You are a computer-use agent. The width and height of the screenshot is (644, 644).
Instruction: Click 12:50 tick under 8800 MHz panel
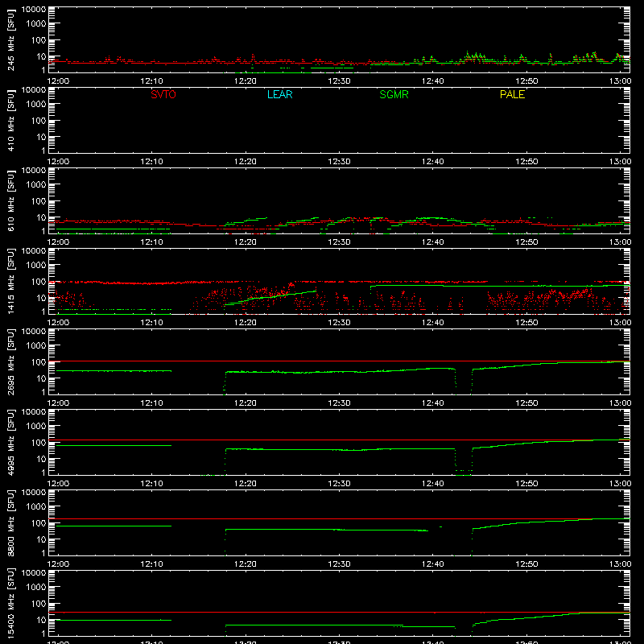pos(526,564)
